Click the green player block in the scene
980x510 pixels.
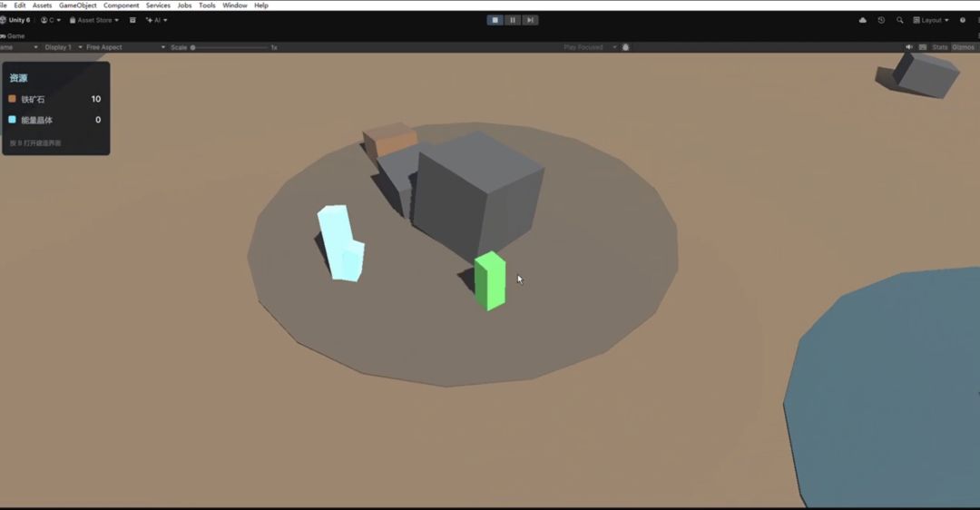490,281
